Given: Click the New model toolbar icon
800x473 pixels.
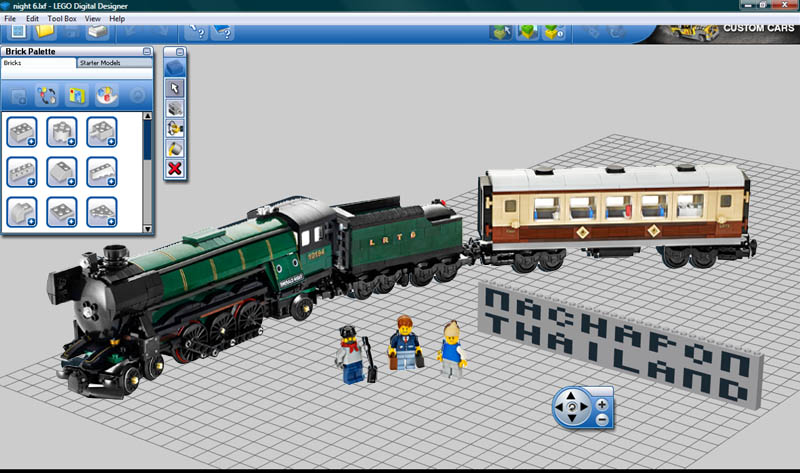Looking at the screenshot, I should pos(18,32).
